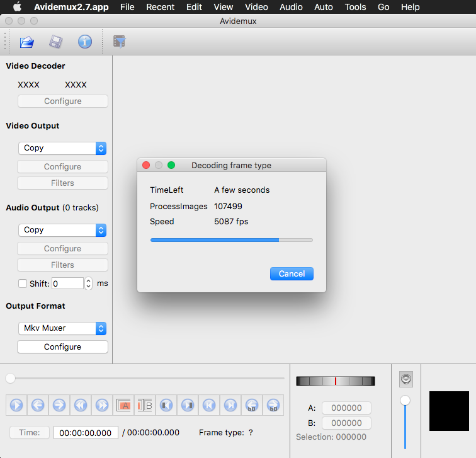Image resolution: width=476 pixels, height=458 pixels.
Task: Open the View menu
Action: coord(224,7)
